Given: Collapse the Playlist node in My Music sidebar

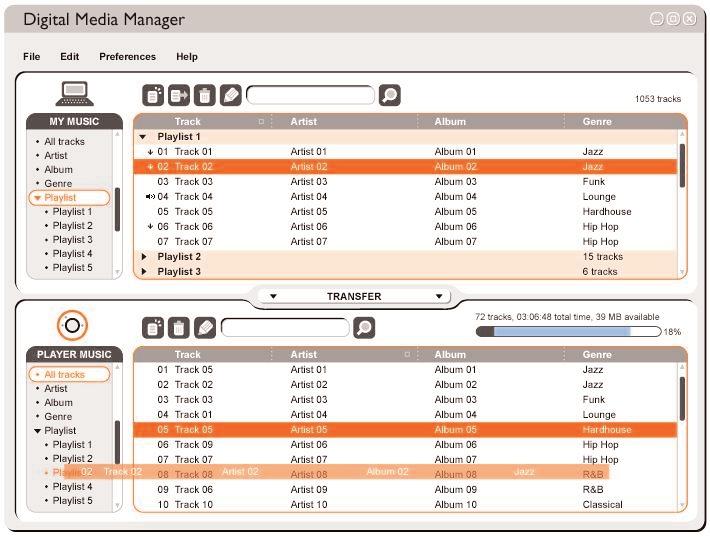Looking at the screenshot, I should 38,198.
